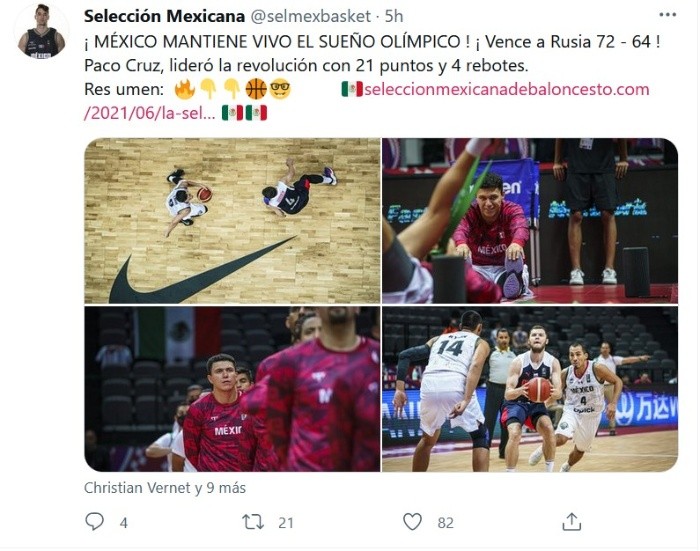Viewport: 700px width, 551px height.
Task: Click the basketball emoji in tweet text
Action: point(256,89)
